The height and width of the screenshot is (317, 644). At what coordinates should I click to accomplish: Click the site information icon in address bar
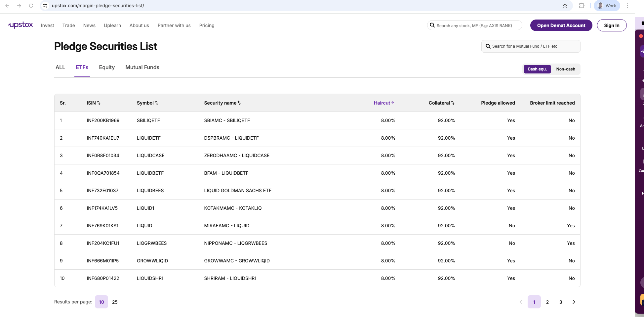tap(46, 6)
